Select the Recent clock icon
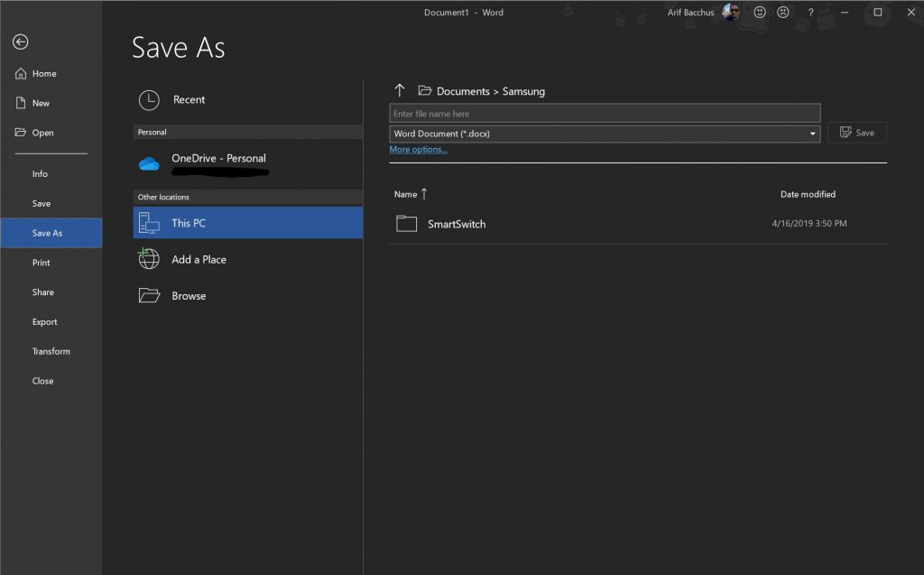 [x=149, y=100]
